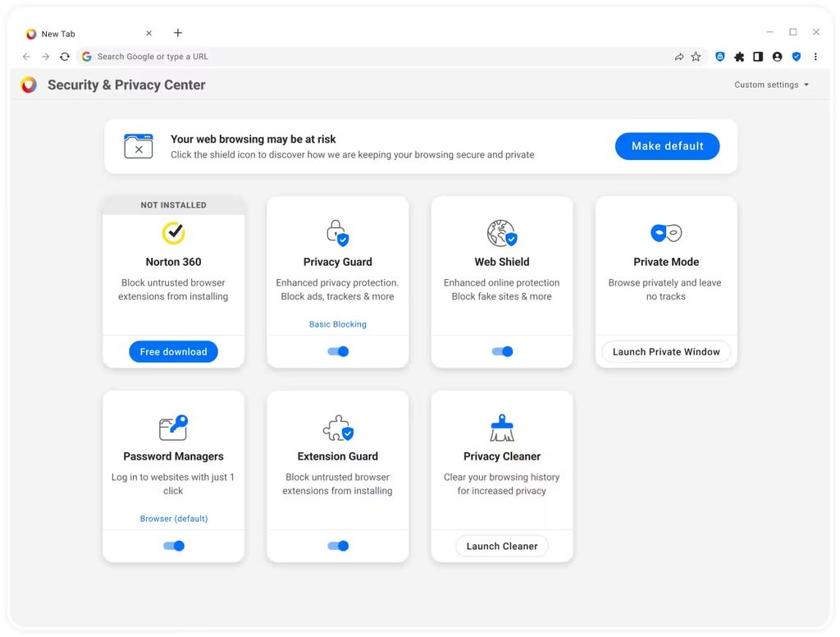Screen dimensions: 840x637
Task: Open the Browser (default) password manager selector
Action: pyautogui.click(x=173, y=518)
